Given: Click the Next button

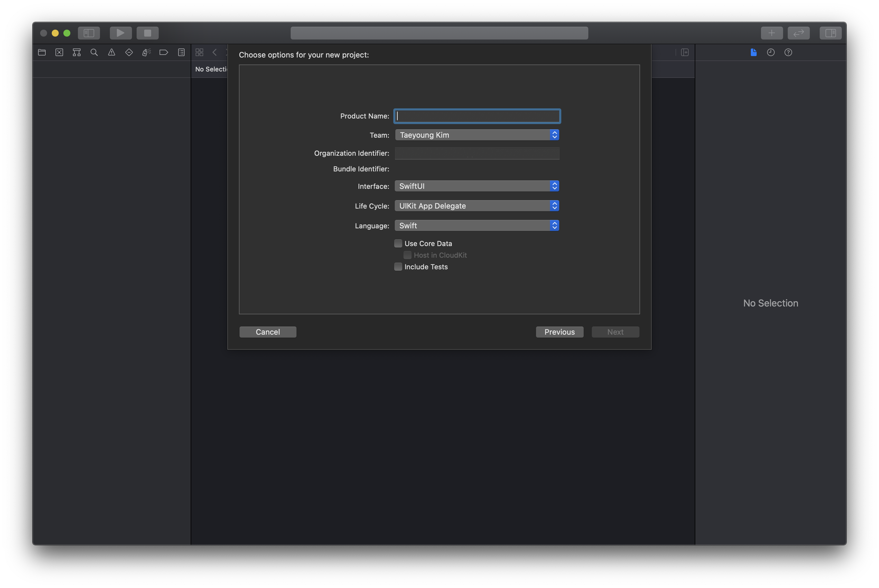Looking at the screenshot, I should point(615,332).
